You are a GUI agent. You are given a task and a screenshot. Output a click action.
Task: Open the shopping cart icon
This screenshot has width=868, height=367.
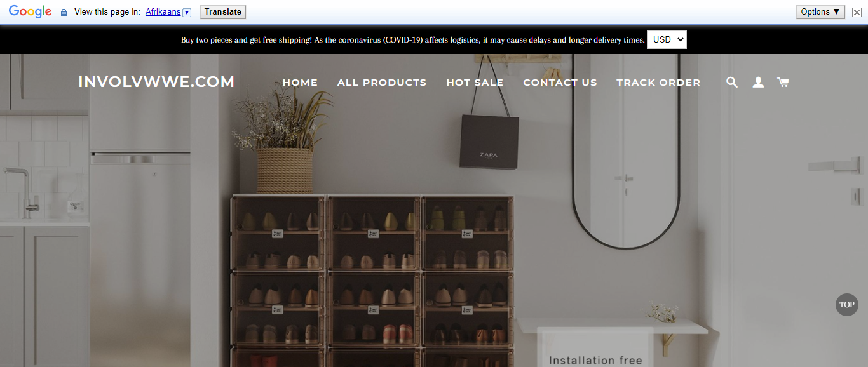coord(783,83)
